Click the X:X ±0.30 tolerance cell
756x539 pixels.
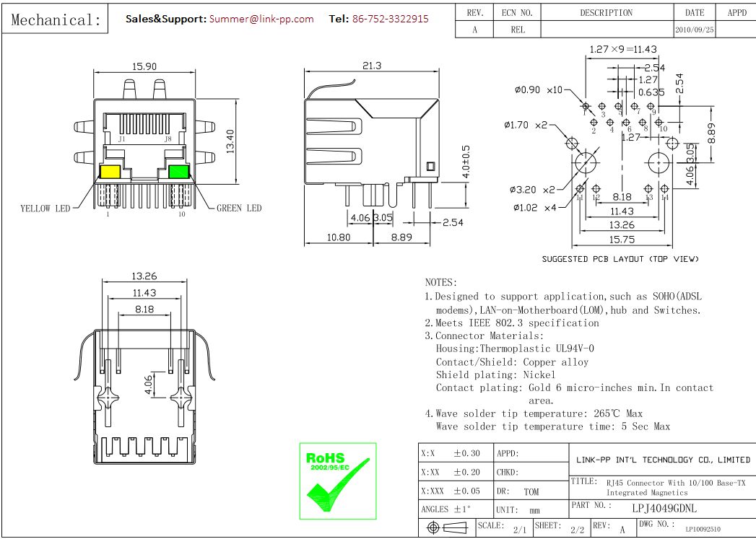[x=456, y=453]
